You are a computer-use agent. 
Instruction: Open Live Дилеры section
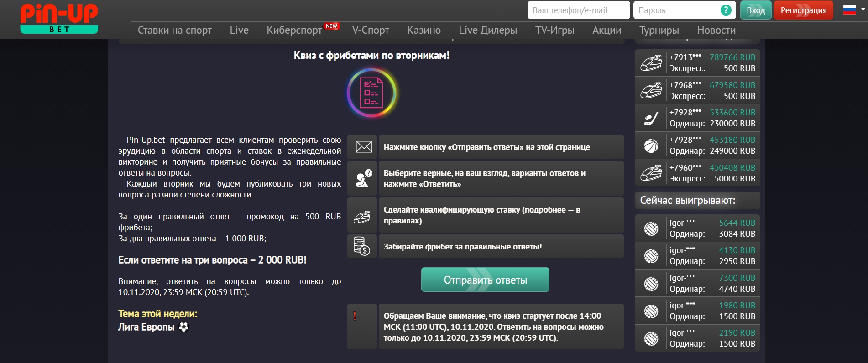pos(488,30)
